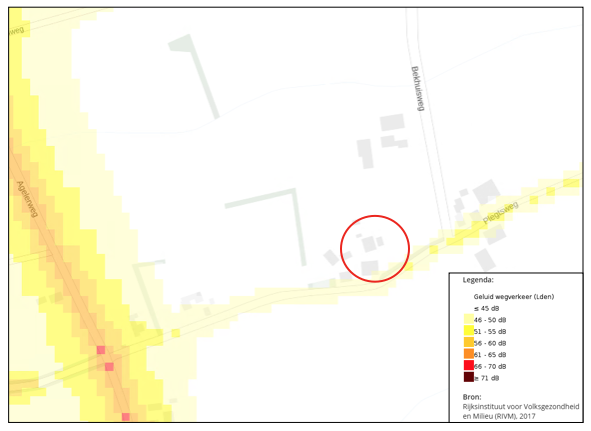Click the 'Plegtsweg' road label
The height and width of the screenshot is (431, 591).
point(501,213)
